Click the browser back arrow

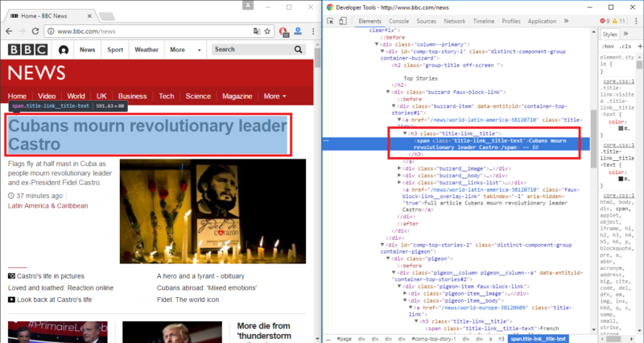tap(9, 31)
